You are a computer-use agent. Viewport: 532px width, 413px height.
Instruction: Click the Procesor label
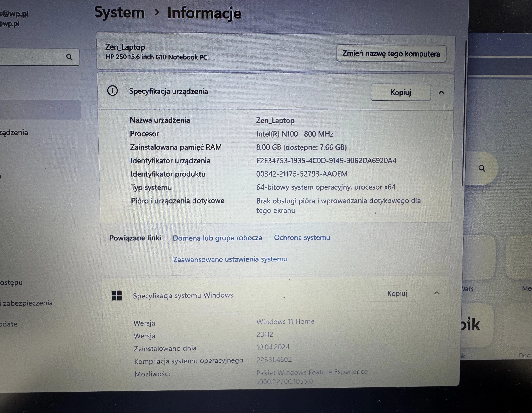click(144, 134)
